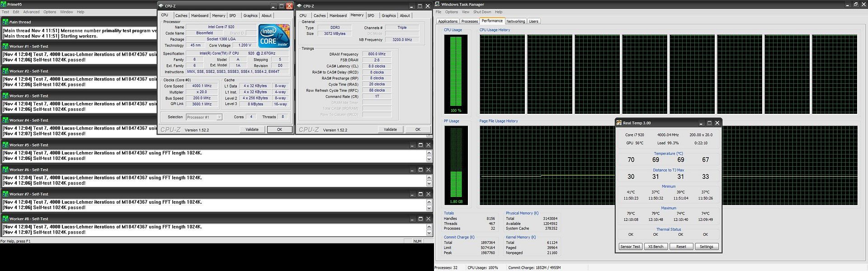Click the Worker #5 Self-Test window icon
This screenshot has height=271, width=868.
[x=5, y=145]
